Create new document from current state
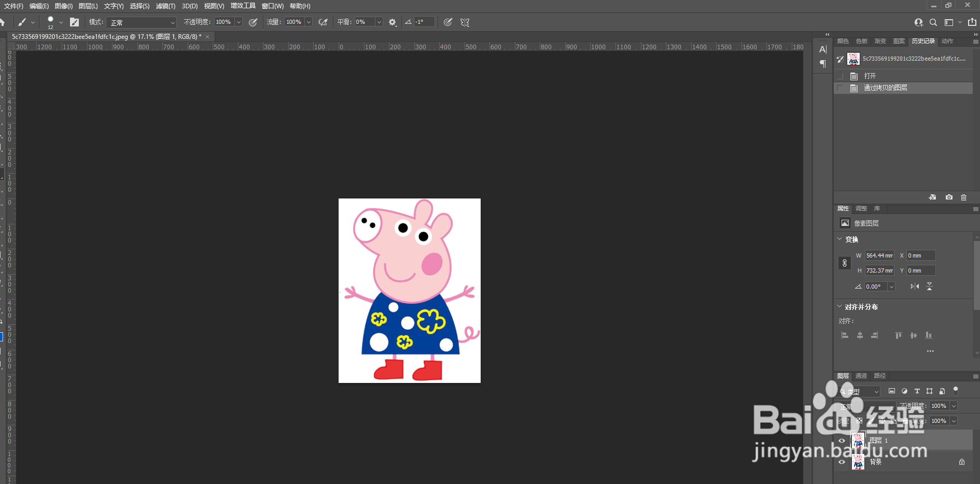This screenshot has height=484, width=980. point(932,197)
